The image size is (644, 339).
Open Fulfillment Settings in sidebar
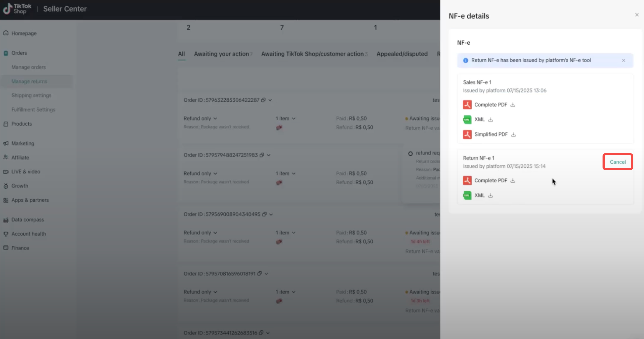click(33, 110)
